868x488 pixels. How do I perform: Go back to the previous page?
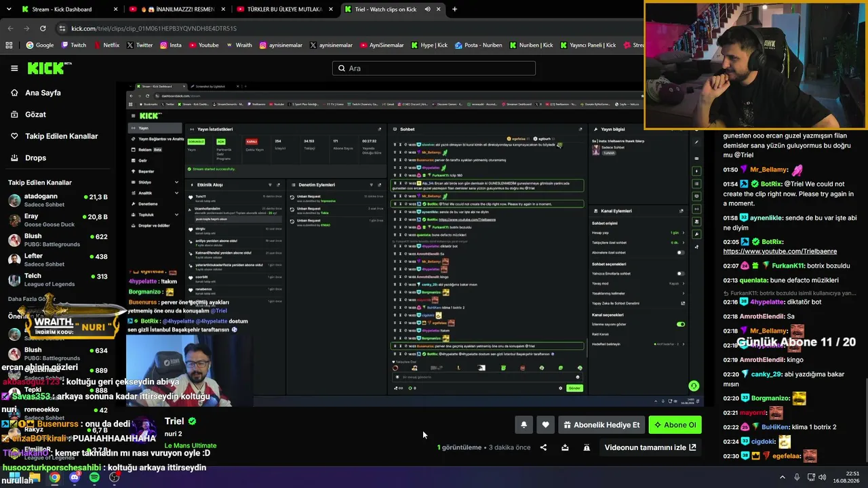(10, 28)
